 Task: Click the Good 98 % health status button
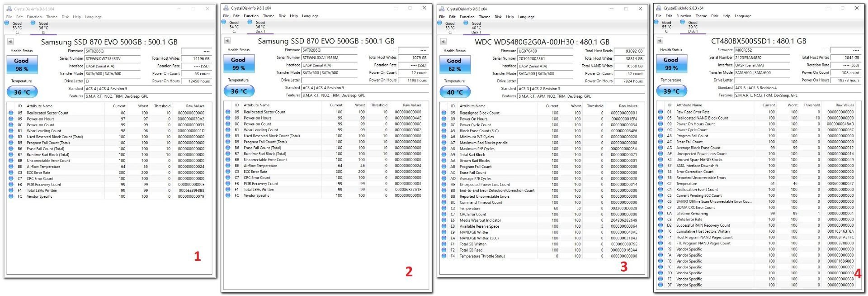coord(22,65)
